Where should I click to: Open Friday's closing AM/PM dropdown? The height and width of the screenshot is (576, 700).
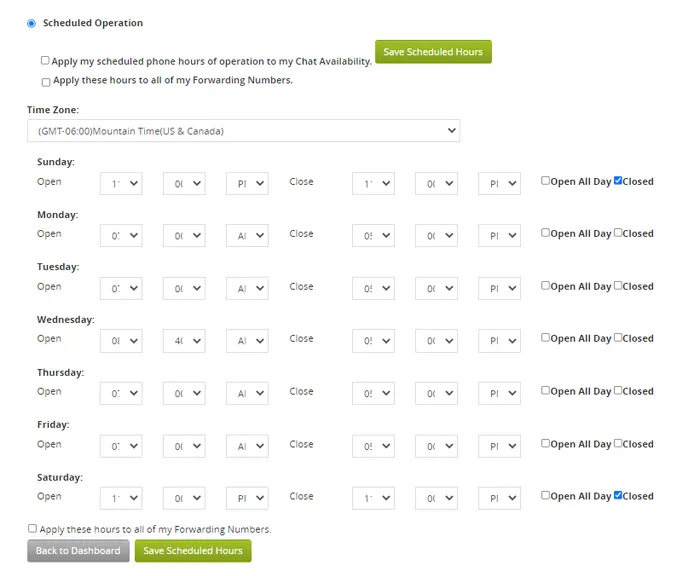pos(499,446)
